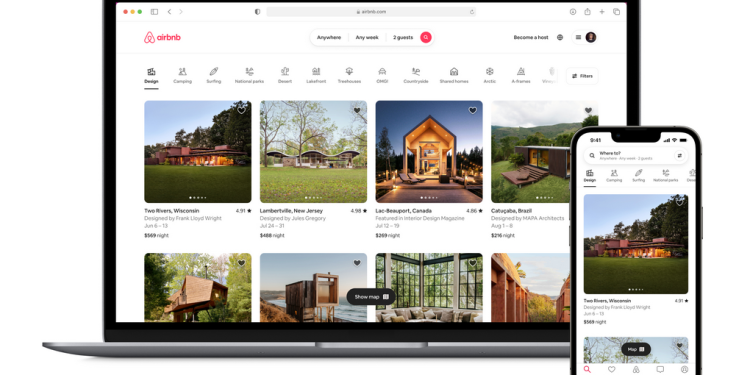Open the Filters button on the laptop

click(582, 76)
